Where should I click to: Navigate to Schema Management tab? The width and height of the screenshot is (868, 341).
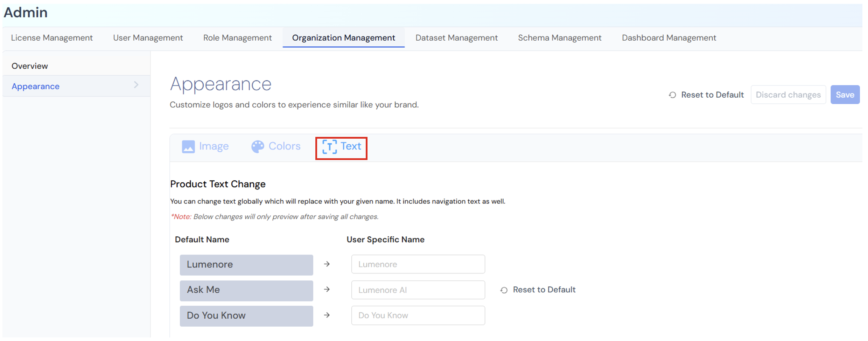560,38
